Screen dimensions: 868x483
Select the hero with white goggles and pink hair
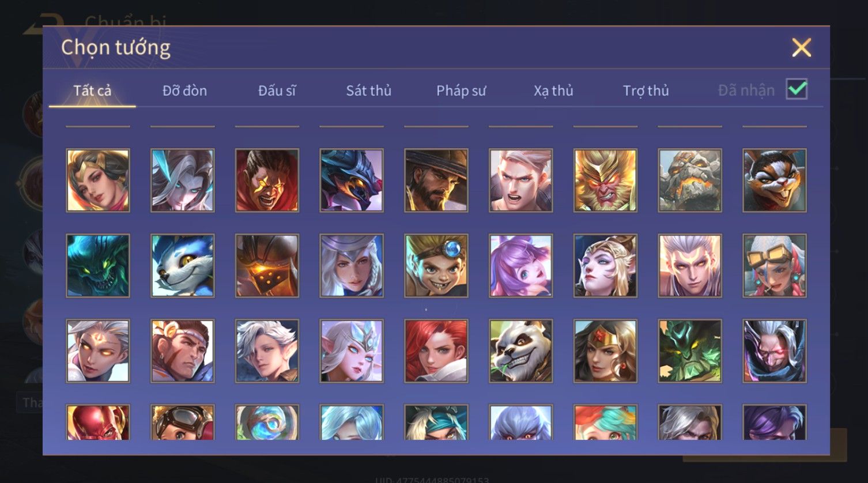775,266
